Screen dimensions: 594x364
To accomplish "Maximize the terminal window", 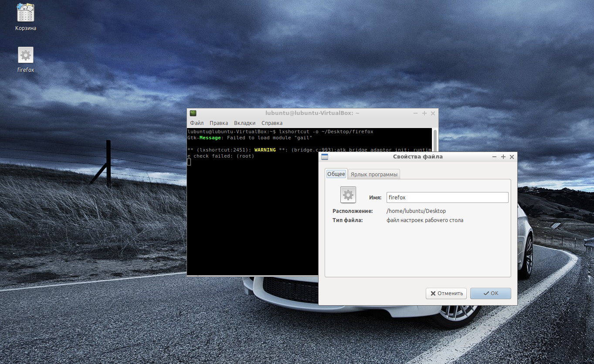I will pos(424,113).
